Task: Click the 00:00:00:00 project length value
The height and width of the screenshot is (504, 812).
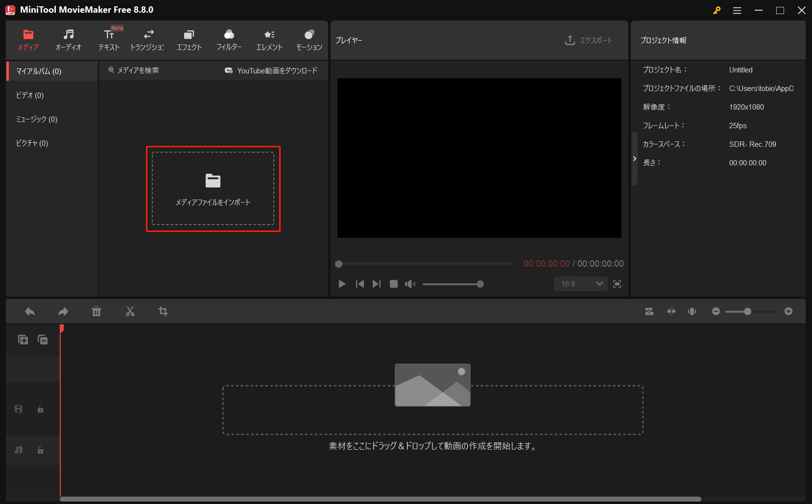Action: [x=747, y=163]
